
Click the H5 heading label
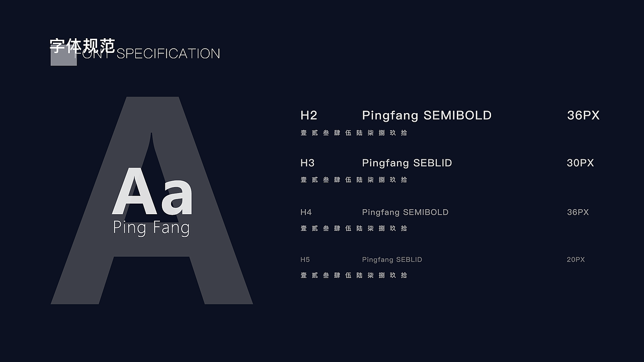click(x=305, y=259)
